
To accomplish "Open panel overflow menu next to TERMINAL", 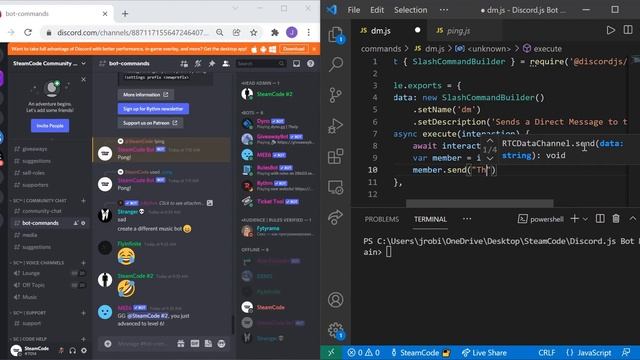I will pos(467,219).
